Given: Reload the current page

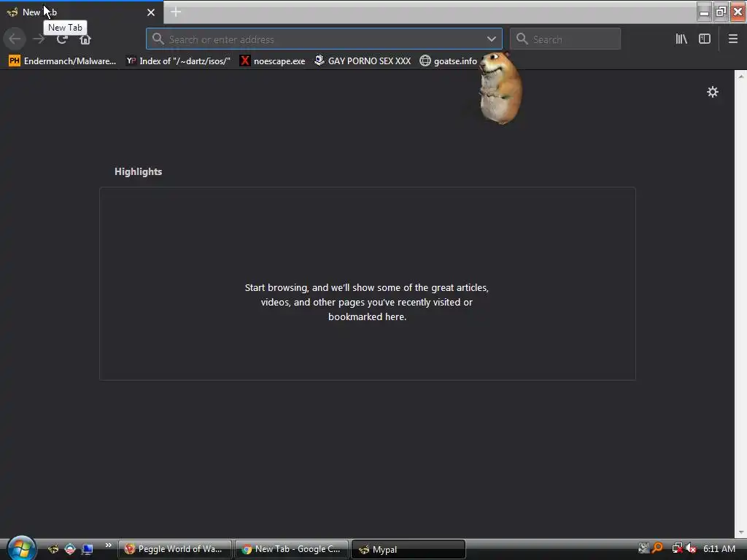Looking at the screenshot, I should pyautogui.click(x=62, y=39).
